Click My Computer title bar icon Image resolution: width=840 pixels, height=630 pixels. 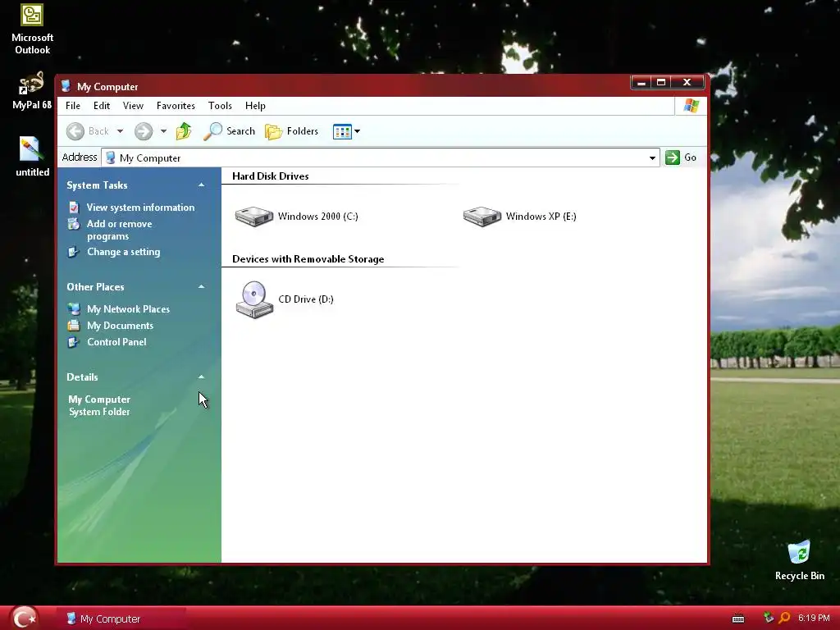[x=66, y=86]
